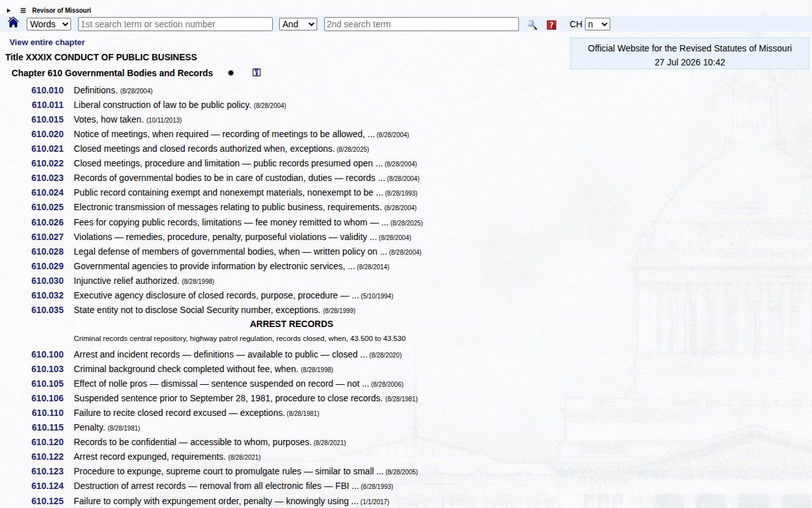Click the Injunctive relief authorized description text
This screenshot has width=812, height=508.
point(126,281)
